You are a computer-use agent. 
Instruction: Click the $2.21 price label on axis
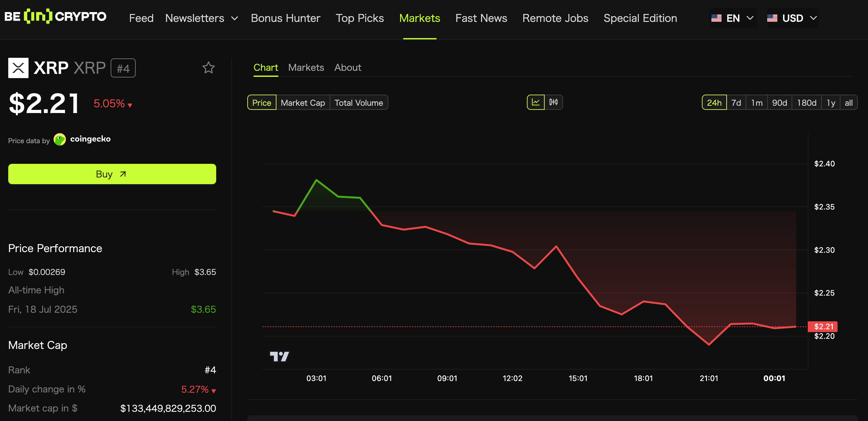pos(824,326)
